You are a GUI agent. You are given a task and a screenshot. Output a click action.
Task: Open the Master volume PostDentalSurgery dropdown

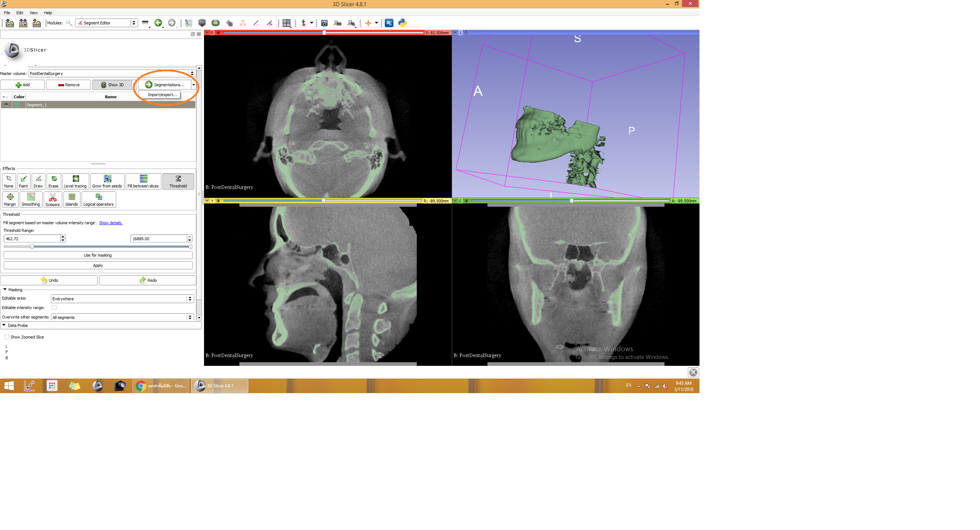tap(112, 74)
